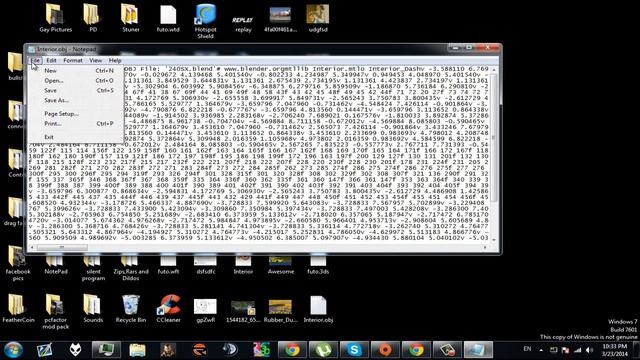Select the facebook pics folder

[x=18, y=263]
